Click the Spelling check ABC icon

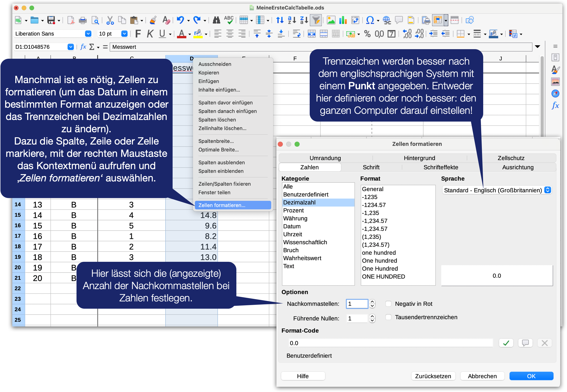(x=228, y=20)
